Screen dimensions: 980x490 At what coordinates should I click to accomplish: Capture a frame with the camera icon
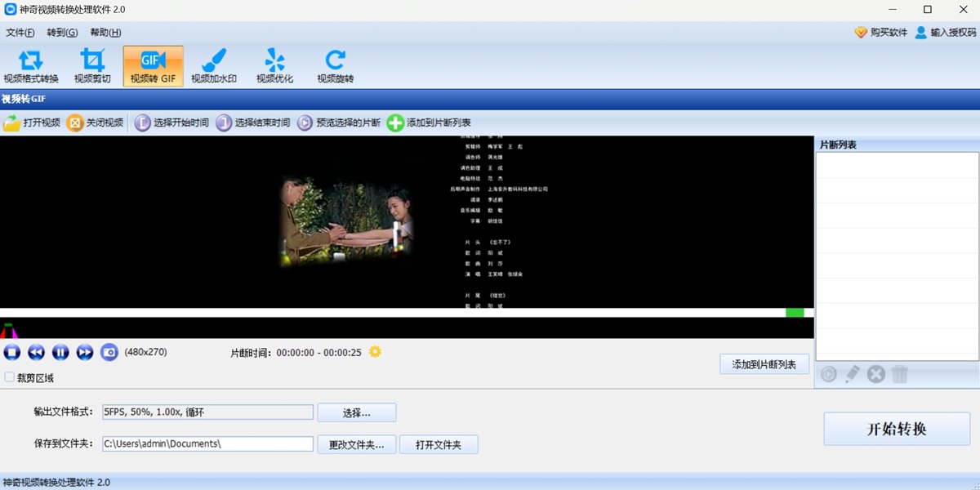(109, 352)
